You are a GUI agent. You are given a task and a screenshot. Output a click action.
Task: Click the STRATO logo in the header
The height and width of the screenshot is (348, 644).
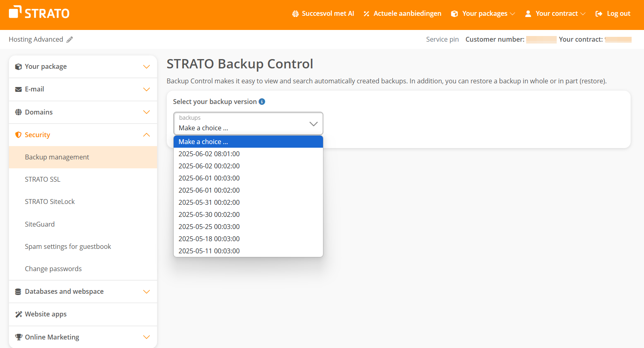tap(39, 13)
